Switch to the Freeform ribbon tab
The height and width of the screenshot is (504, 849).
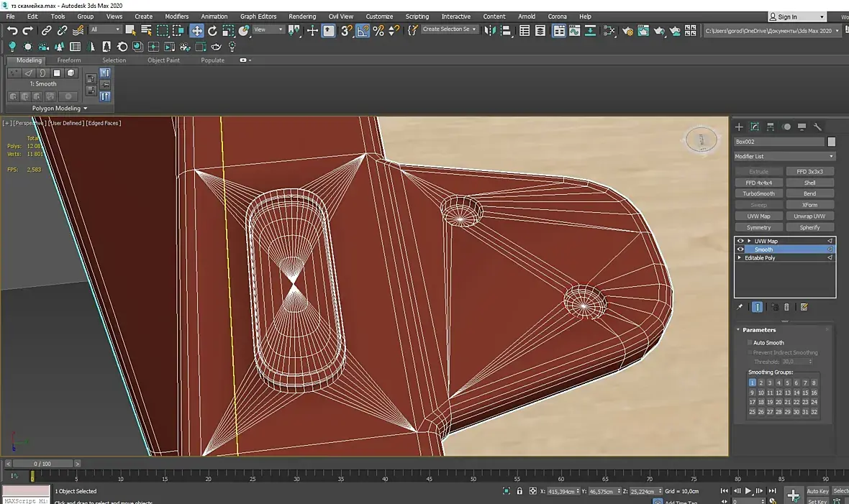pos(69,60)
